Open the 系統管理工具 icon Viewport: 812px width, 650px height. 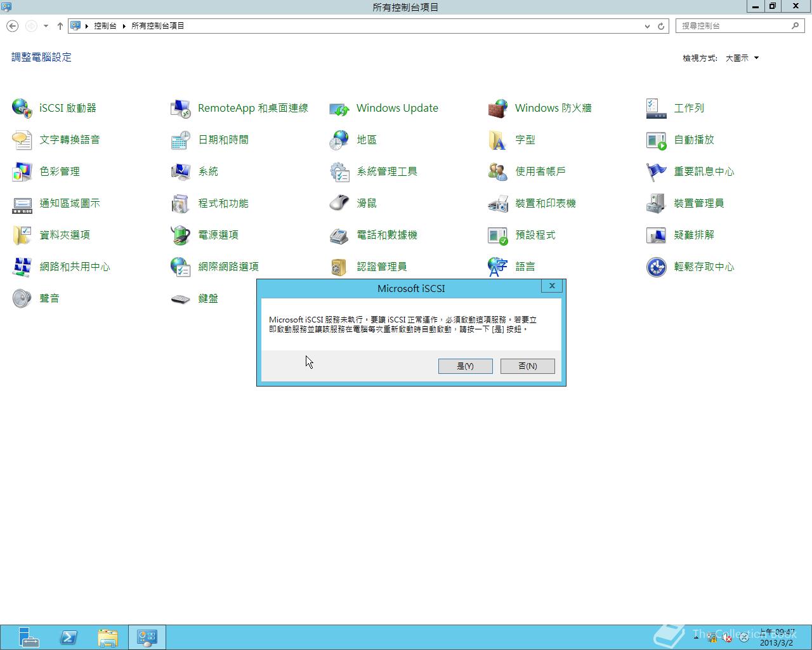(x=339, y=171)
